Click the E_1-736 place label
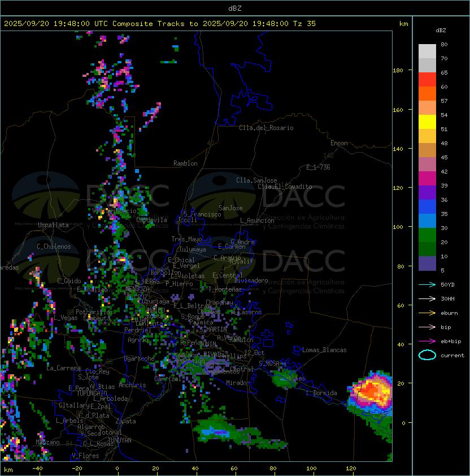The width and height of the screenshot is (470, 476). (318, 167)
